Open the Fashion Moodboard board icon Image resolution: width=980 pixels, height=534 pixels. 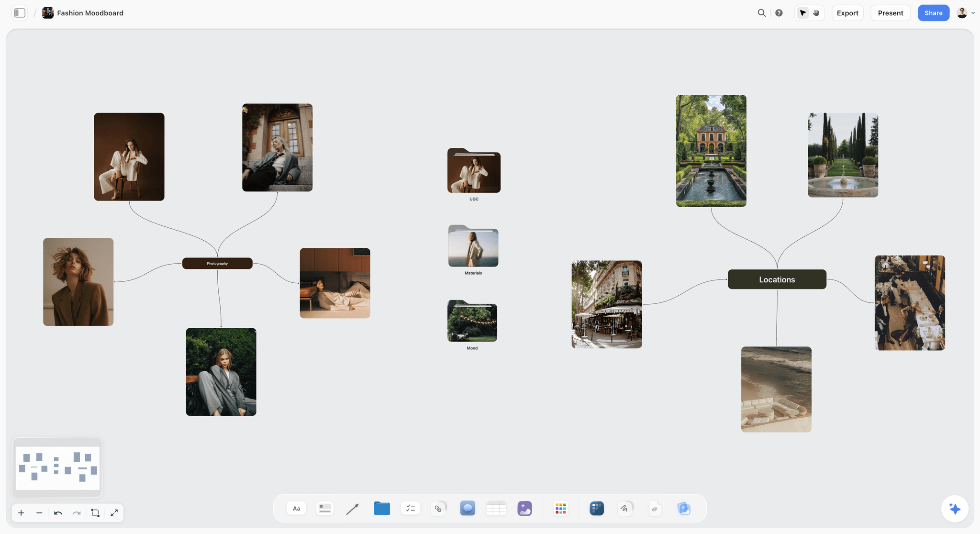tap(48, 13)
